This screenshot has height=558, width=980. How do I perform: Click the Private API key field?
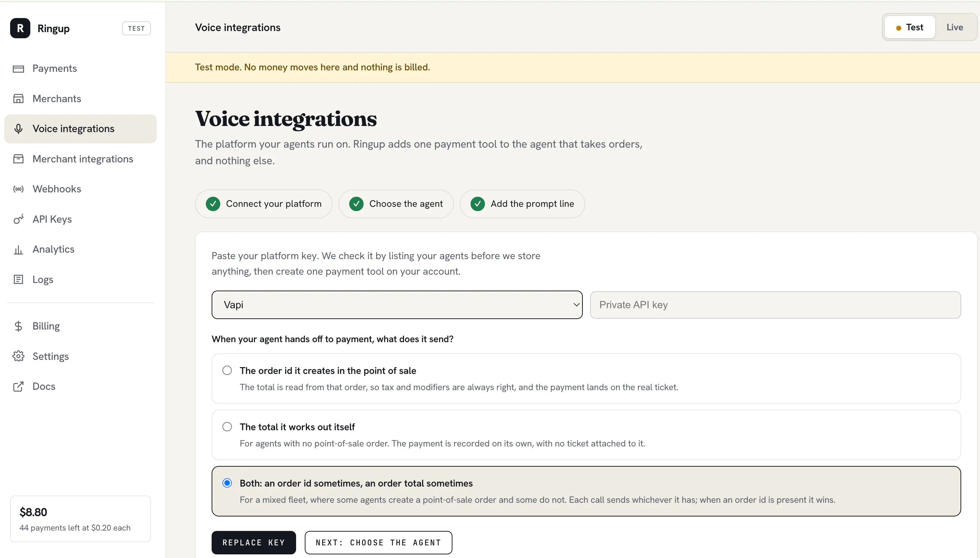click(x=775, y=305)
